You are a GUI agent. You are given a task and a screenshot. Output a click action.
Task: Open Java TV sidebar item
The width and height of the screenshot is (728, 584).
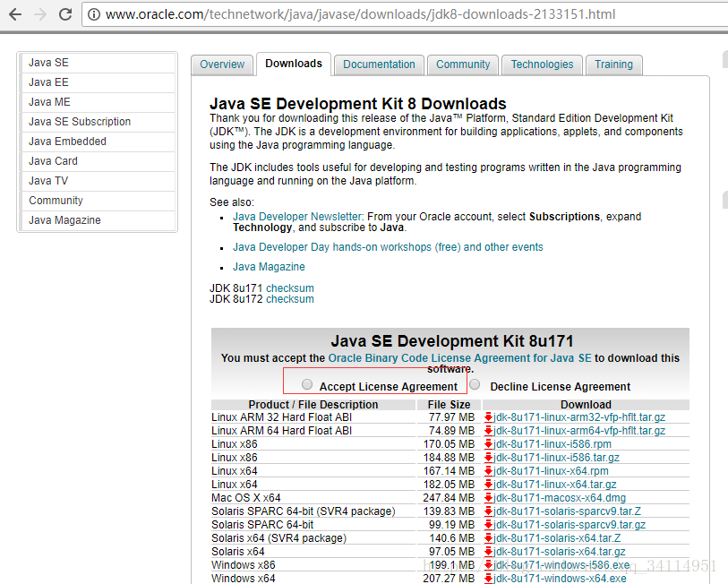(98, 181)
